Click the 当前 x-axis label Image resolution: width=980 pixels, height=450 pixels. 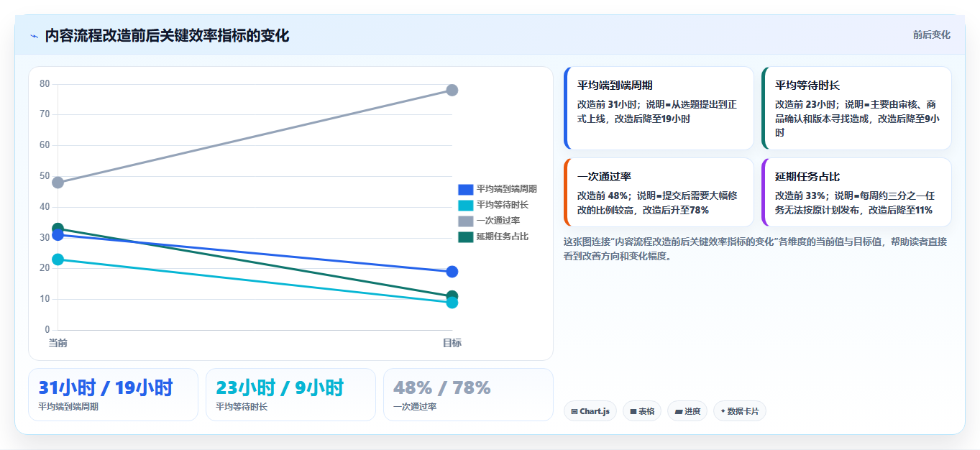(58, 343)
